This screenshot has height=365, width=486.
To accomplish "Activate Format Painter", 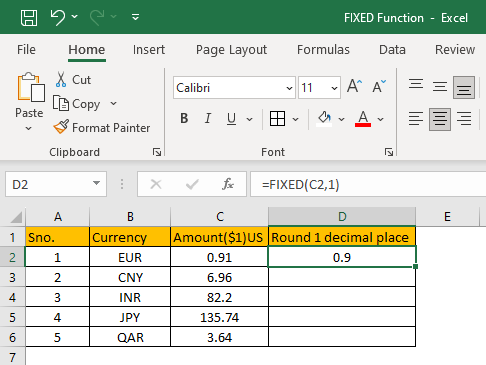I will pos(102,128).
